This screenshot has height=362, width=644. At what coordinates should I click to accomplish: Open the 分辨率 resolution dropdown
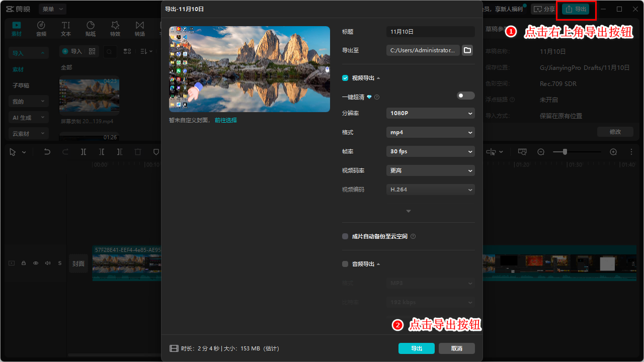coord(430,113)
